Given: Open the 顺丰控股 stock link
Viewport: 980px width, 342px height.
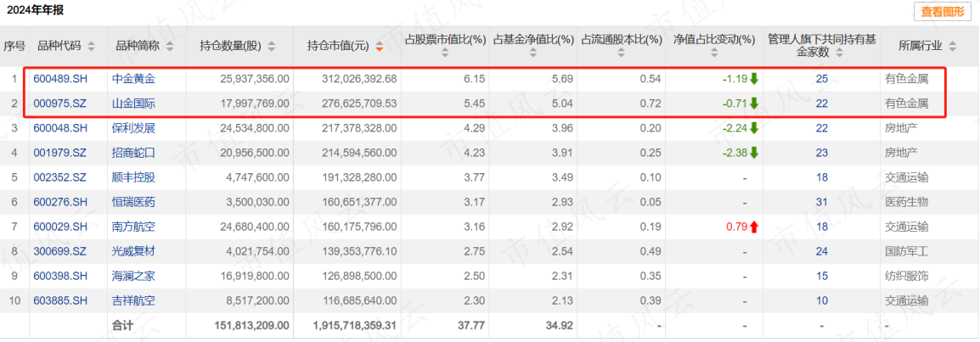Looking at the screenshot, I should tap(133, 177).
